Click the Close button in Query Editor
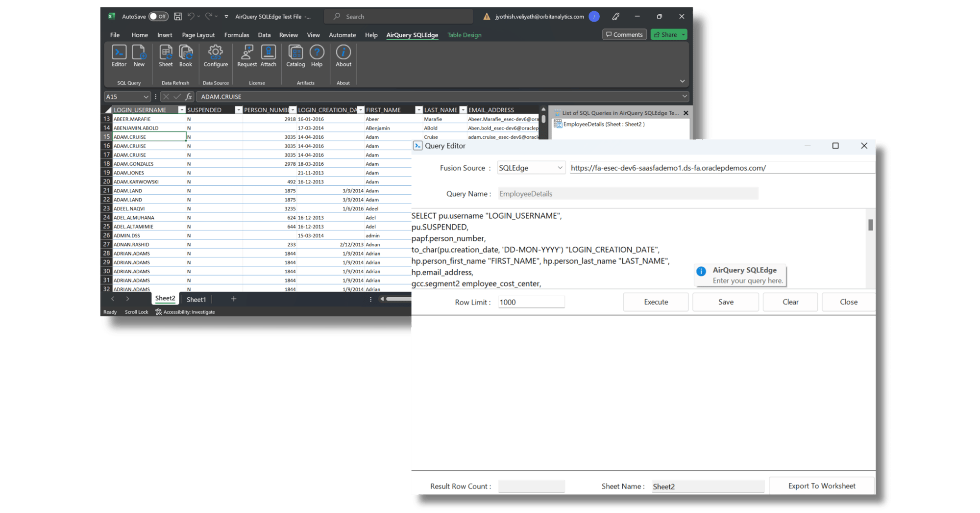 coord(849,302)
